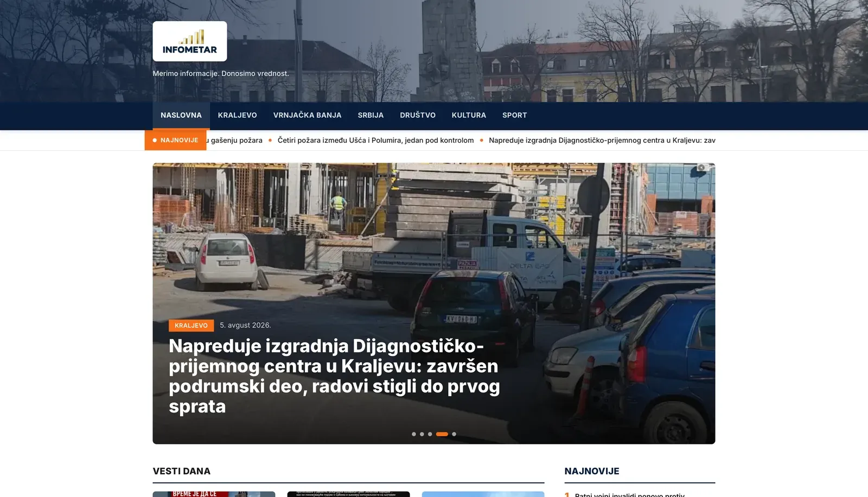Go to second slide dot
The image size is (868, 497).
point(422,434)
